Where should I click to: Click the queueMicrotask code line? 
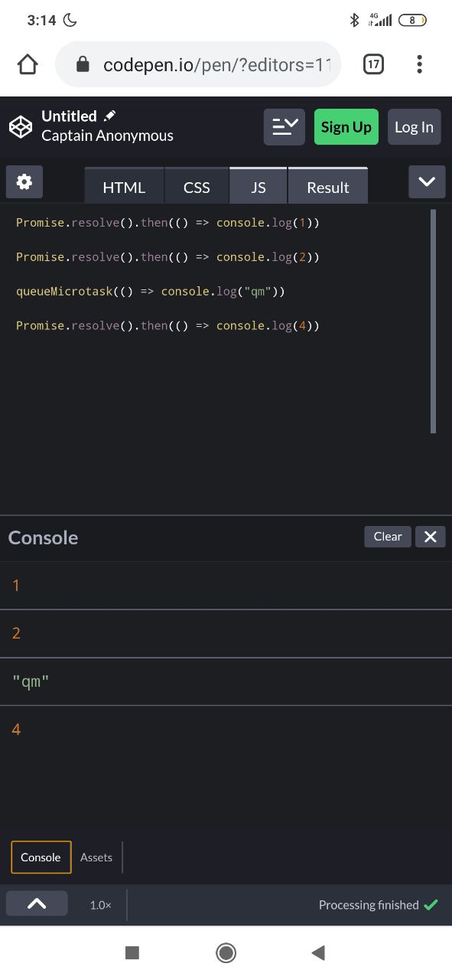coord(151,292)
